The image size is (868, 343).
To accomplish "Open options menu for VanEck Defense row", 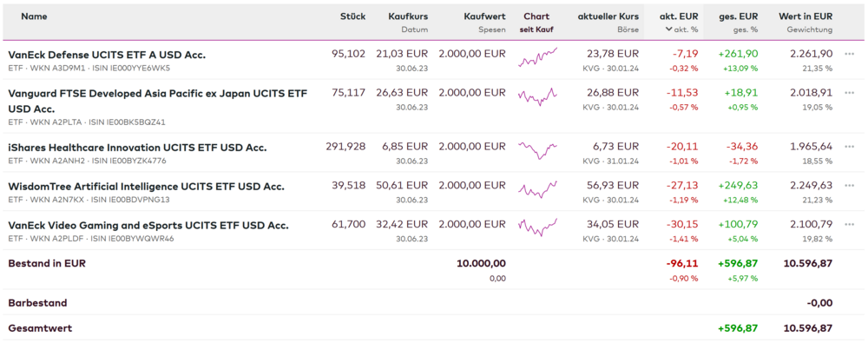I will point(849,55).
